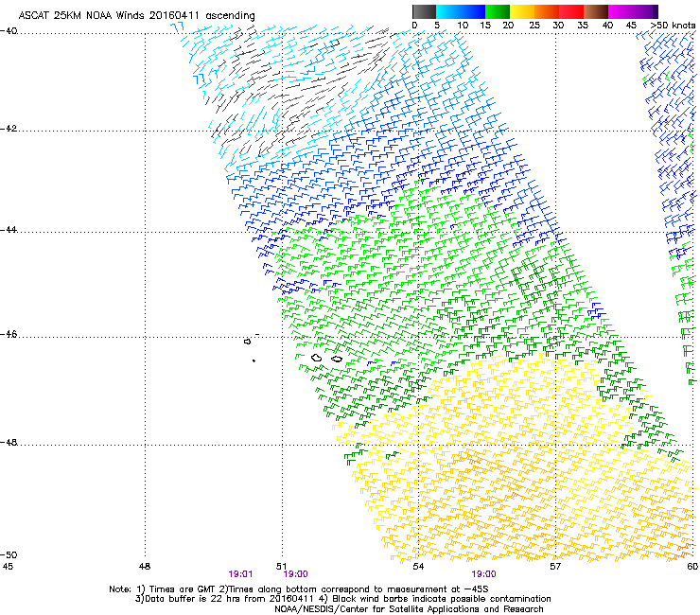Select the -46 latitude axis label

tap(9, 335)
